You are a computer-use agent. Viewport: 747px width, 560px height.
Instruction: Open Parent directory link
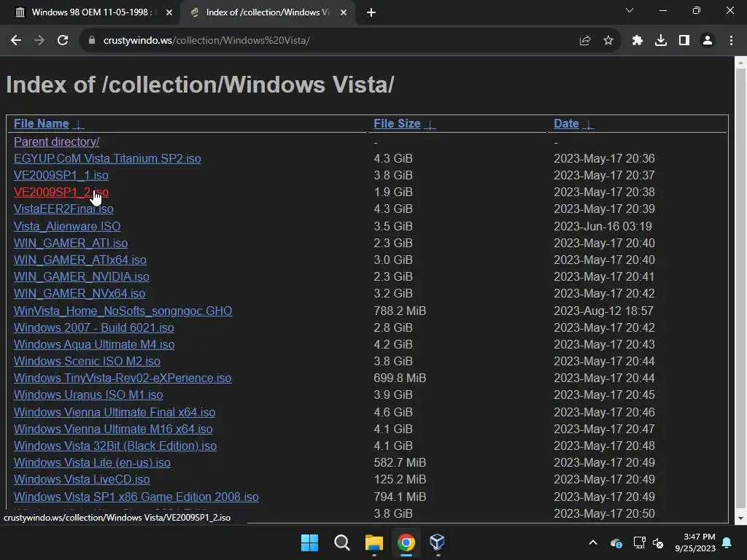[x=57, y=142]
